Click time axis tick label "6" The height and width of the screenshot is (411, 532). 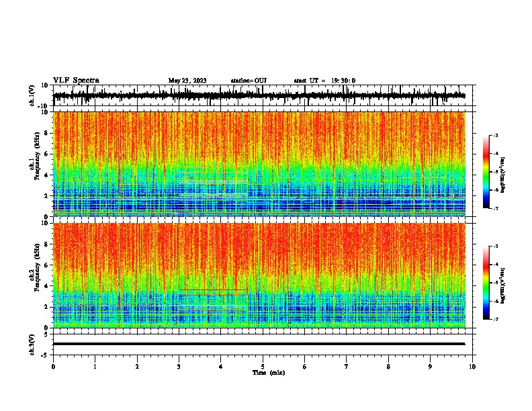click(305, 367)
